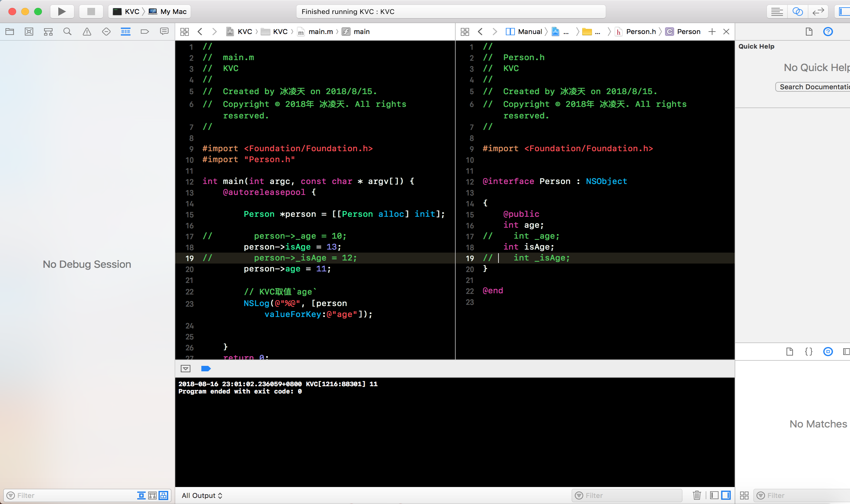This screenshot has height=504, width=850.
Task: Click the Run play button
Action: (62, 12)
